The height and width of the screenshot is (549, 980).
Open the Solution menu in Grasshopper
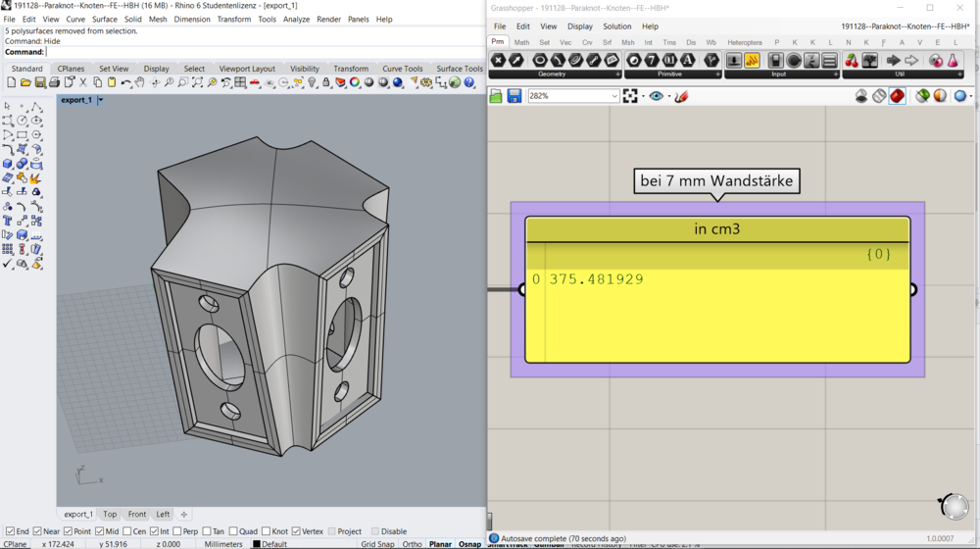pyautogui.click(x=616, y=26)
